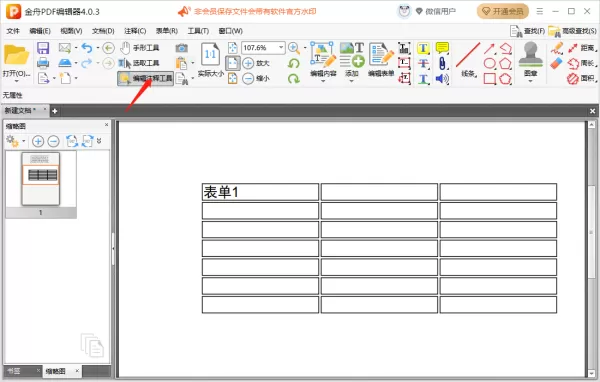This screenshot has height=382, width=600.
Task: Rotate the view counterclockwise
Action: pyautogui.click(x=293, y=63)
